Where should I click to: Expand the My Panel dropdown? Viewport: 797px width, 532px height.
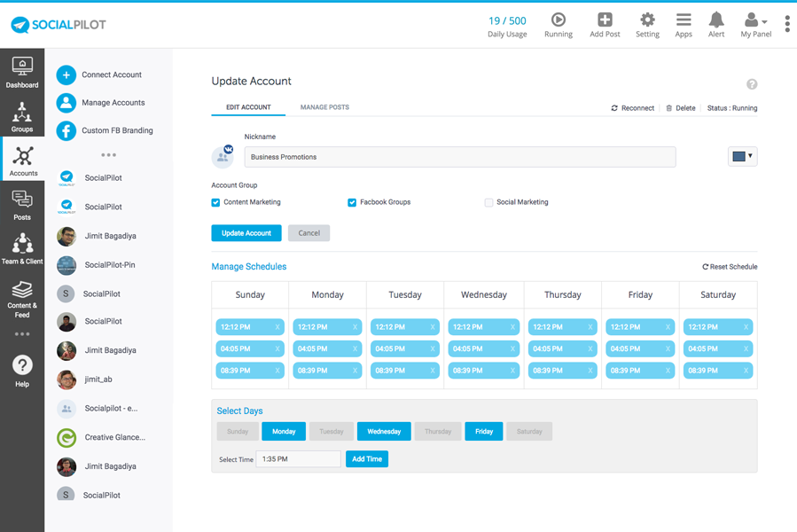click(x=756, y=24)
